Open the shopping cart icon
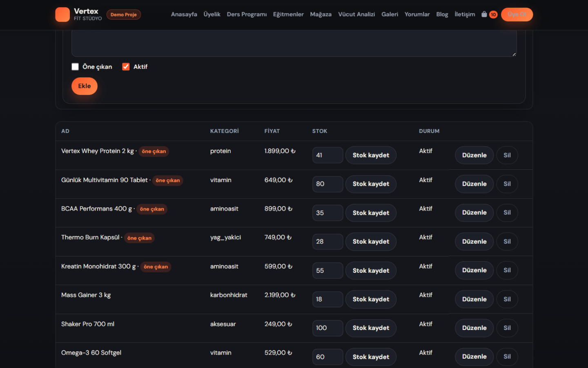This screenshot has height=368, width=588. click(484, 14)
